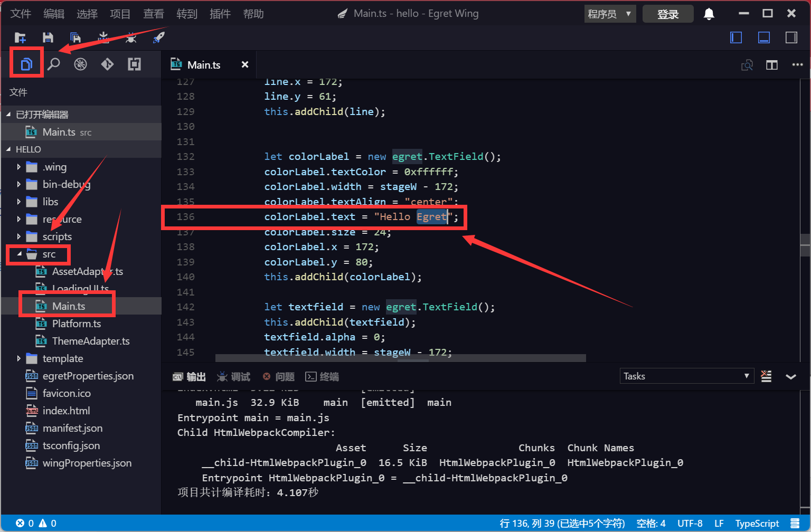The height and width of the screenshot is (532, 811).
Task: Save file with the floppy disk icon
Action: [48, 37]
